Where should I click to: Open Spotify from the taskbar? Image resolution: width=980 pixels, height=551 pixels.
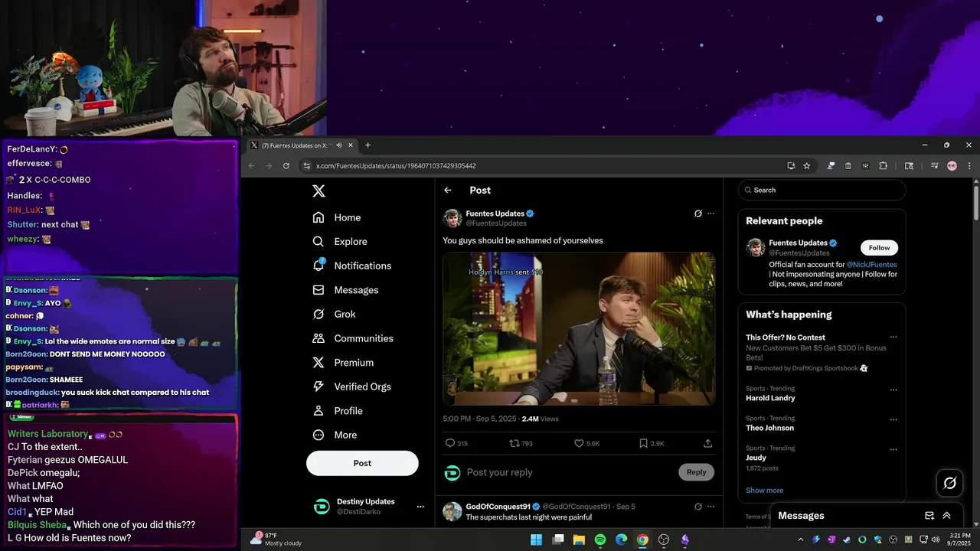(600, 540)
